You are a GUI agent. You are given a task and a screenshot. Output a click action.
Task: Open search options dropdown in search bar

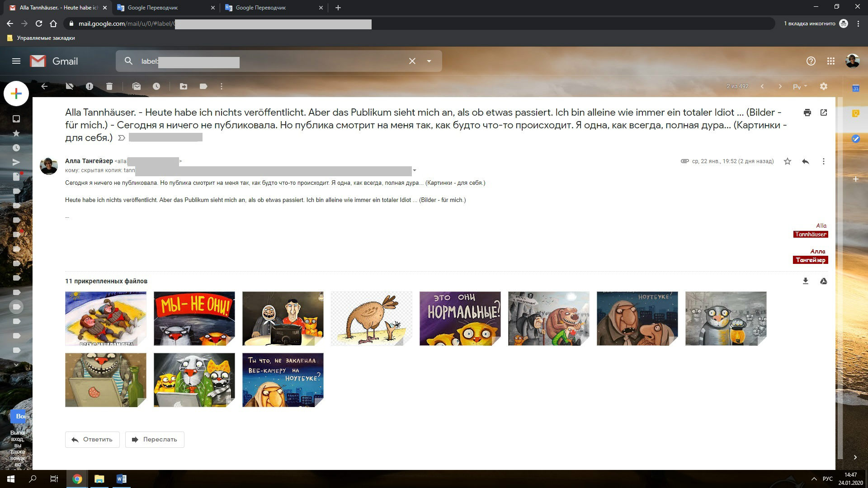tap(429, 61)
